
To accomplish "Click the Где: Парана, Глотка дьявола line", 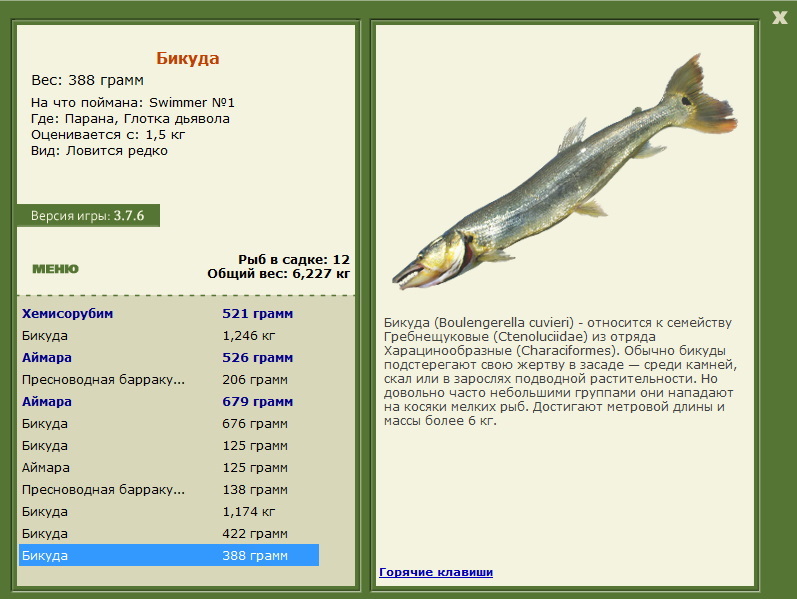I will 130,119.
